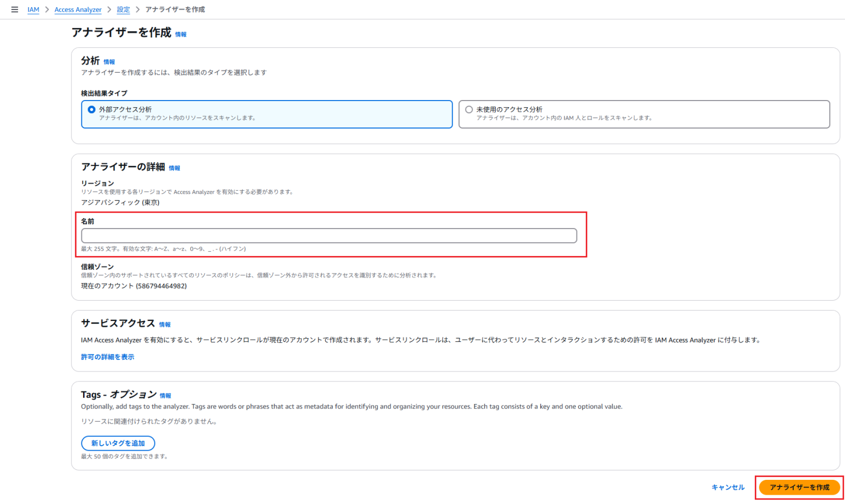Open the 情報 link beside アナライザーの詳細
Screen dimensions: 845x504
174,168
